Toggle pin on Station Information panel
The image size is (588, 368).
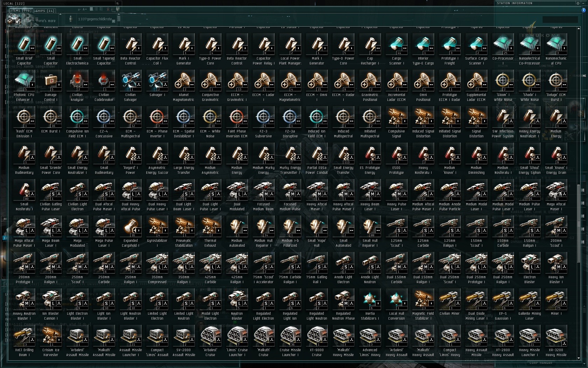(x=578, y=3)
